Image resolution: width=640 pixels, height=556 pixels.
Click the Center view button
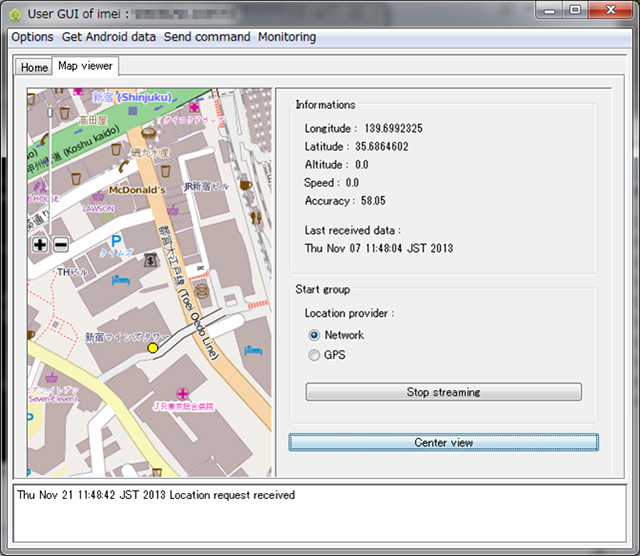point(443,443)
